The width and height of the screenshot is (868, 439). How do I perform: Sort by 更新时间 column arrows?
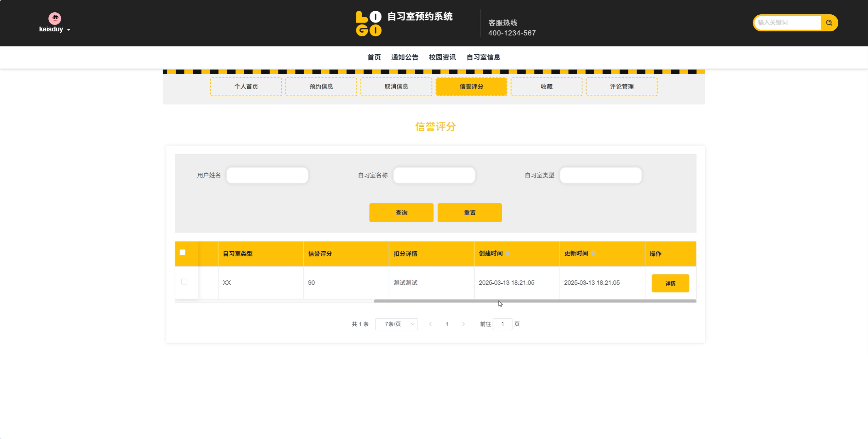[x=593, y=253]
